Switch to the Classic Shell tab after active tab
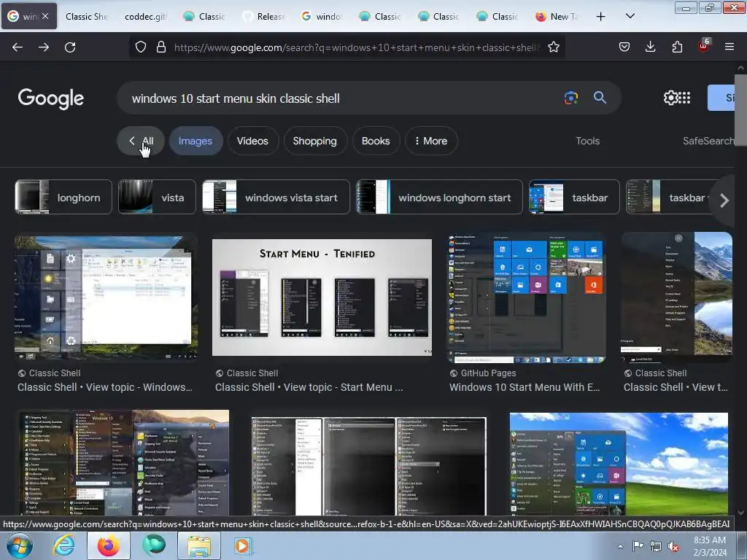The image size is (747, 560). click(86, 17)
